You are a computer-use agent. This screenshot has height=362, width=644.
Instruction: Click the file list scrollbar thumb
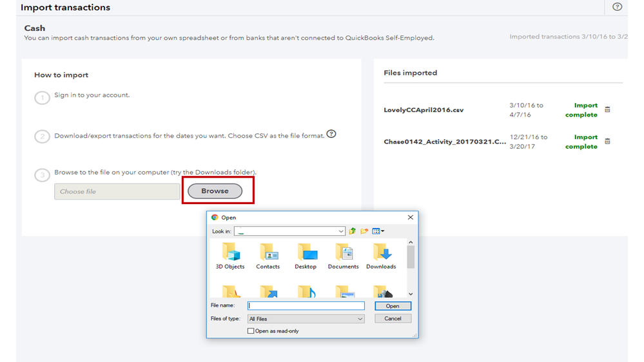pyautogui.click(x=411, y=257)
